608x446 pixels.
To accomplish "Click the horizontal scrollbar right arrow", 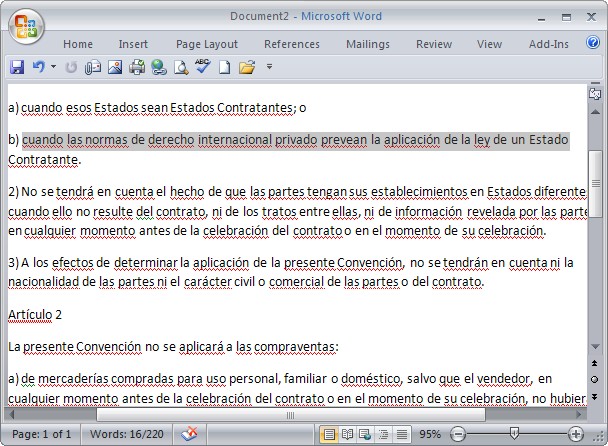I will (579, 415).
